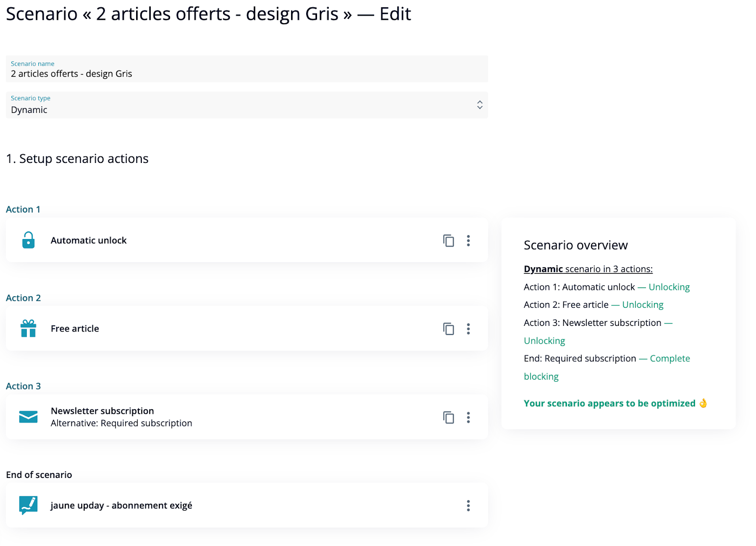Viewport: 756px width, 546px height.
Task: Click the 'End of scenario' label
Action: 39,475
